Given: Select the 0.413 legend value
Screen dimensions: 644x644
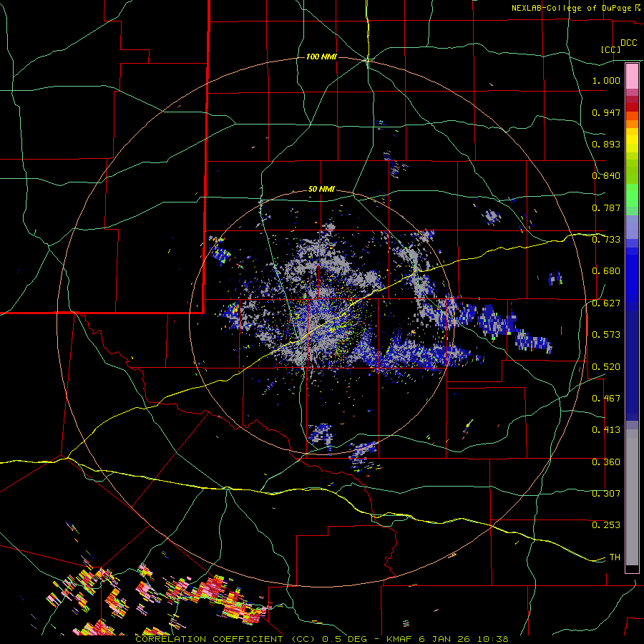Looking at the screenshot, I should click(606, 430).
